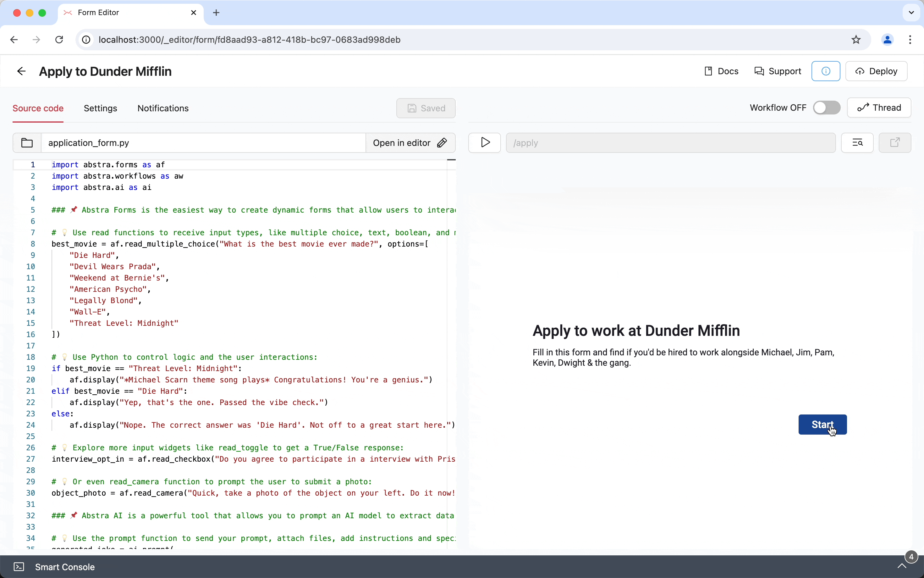
Task: Click the form preview external link icon
Action: click(895, 142)
